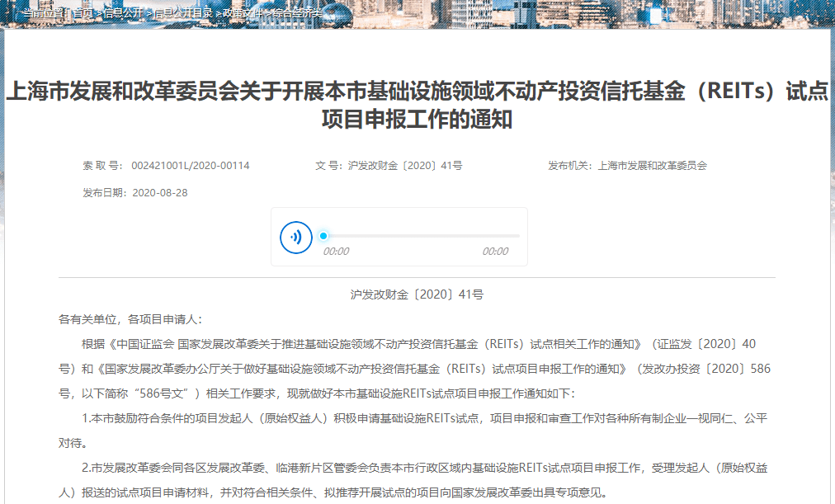Seek to the middle of the audio track
The image size is (835, 504).
coord(422,236)
